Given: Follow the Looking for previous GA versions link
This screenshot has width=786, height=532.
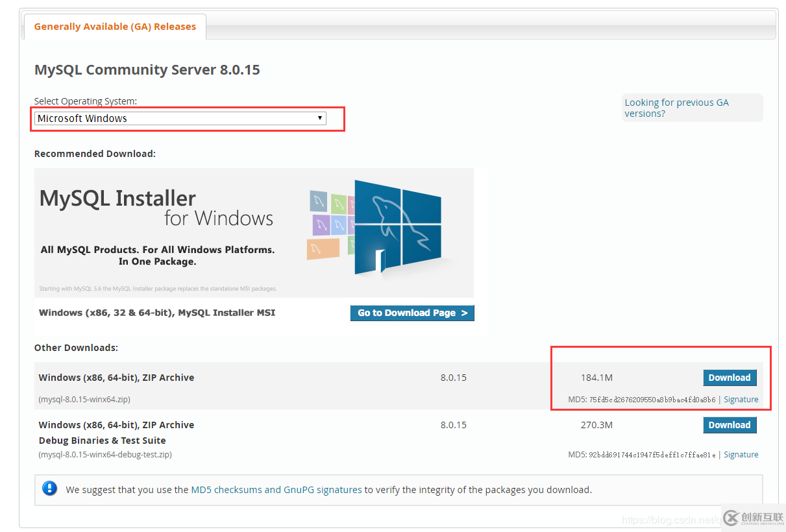Looking at the screenshot, I should point(676,108).
